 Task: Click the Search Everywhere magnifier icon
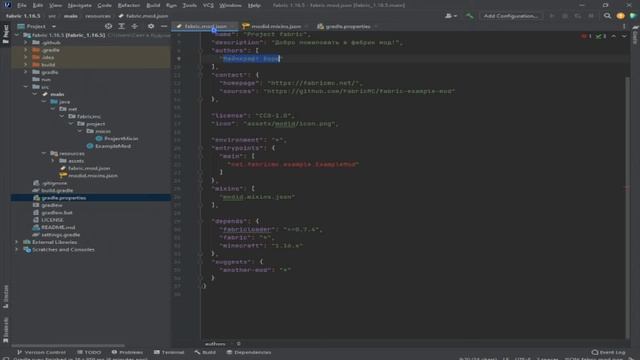click(x=607, y=16)
